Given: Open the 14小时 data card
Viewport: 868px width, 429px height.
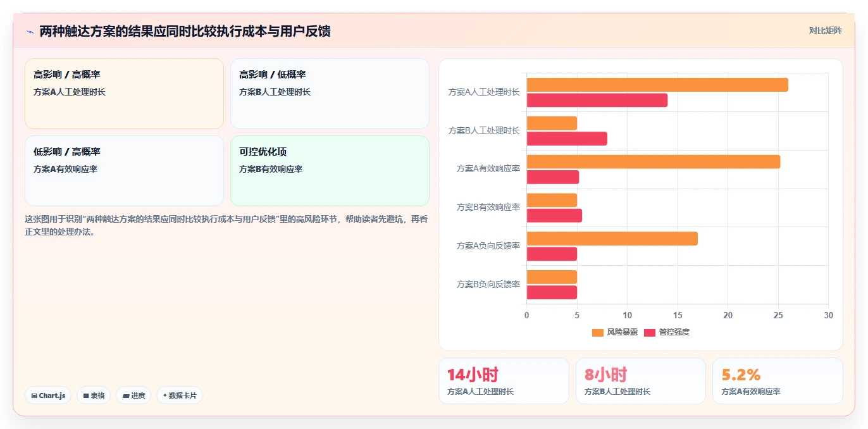Looking at the screenshot, I should point(504,381).
